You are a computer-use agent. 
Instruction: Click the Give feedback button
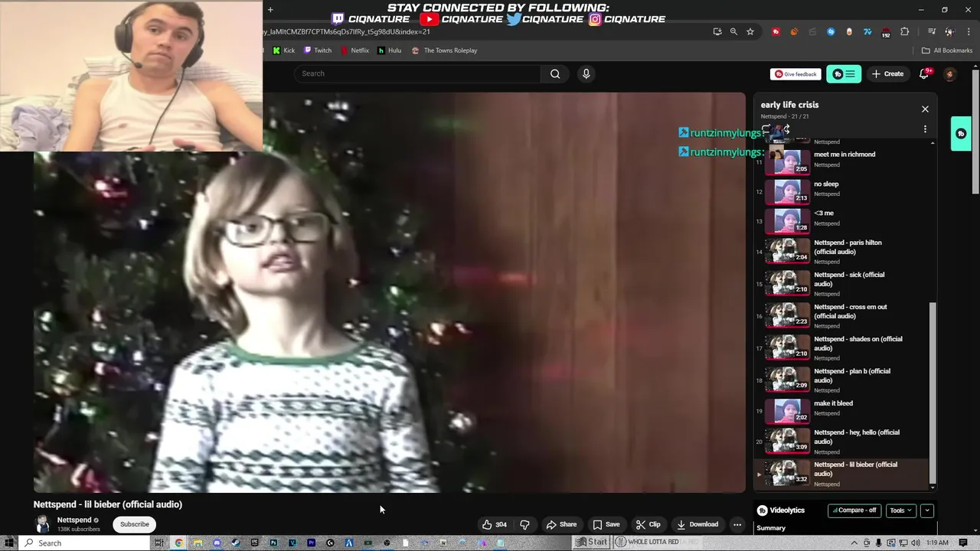point(795,74)
